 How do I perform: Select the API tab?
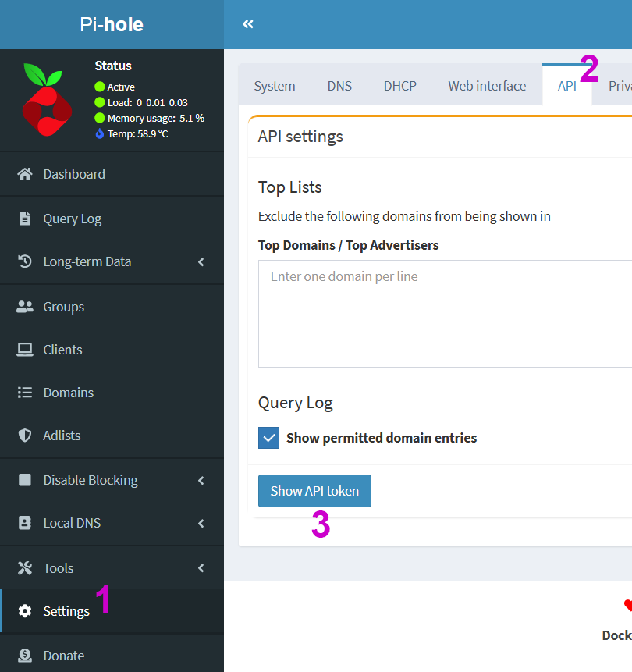pyautogui.click(x=567, y=86)
